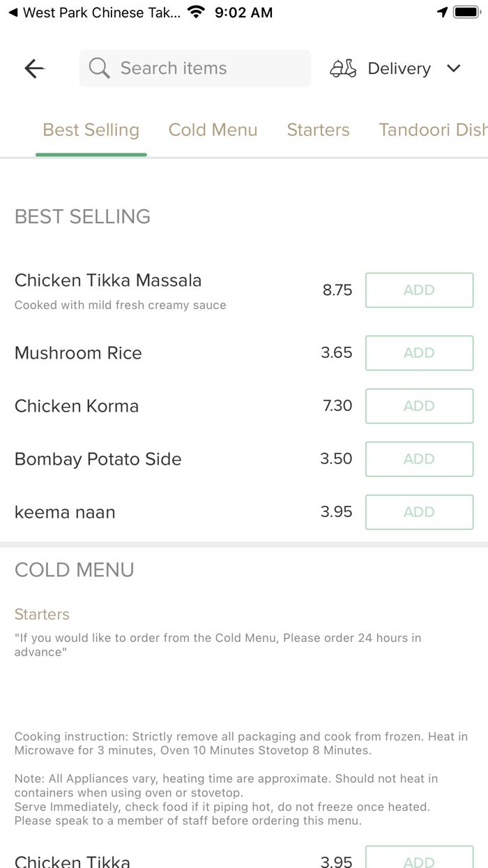Add Chicken Tikka Massala to order

[419, 290]
